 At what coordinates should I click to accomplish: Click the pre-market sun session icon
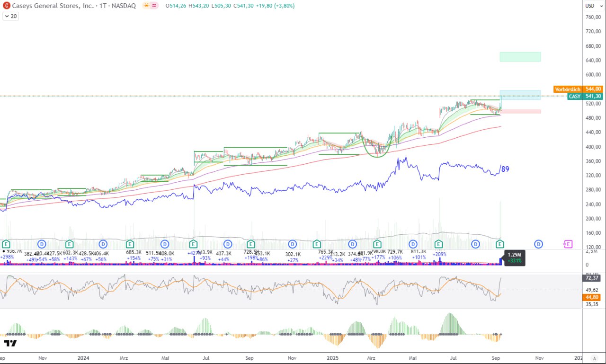click(x=146, y=6)
